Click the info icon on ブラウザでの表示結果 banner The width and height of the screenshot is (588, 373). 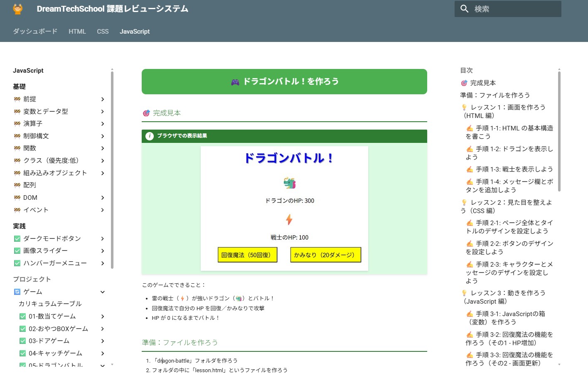[150, 136]
